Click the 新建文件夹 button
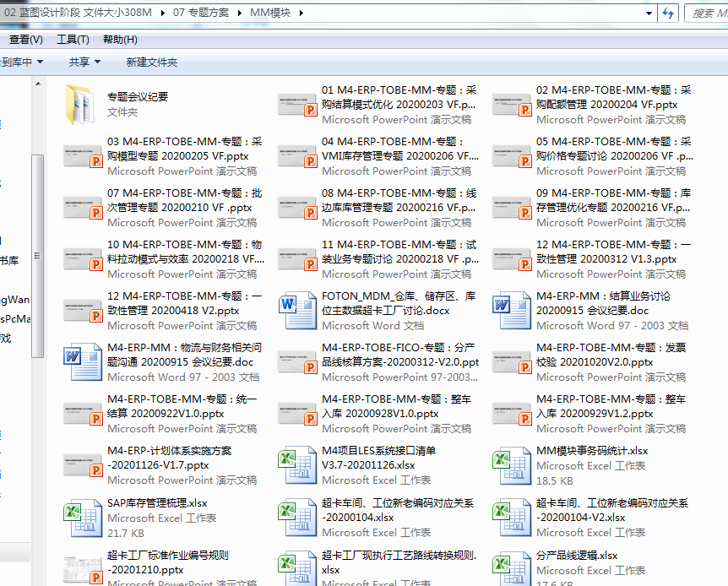 click(x=151, y=62)
